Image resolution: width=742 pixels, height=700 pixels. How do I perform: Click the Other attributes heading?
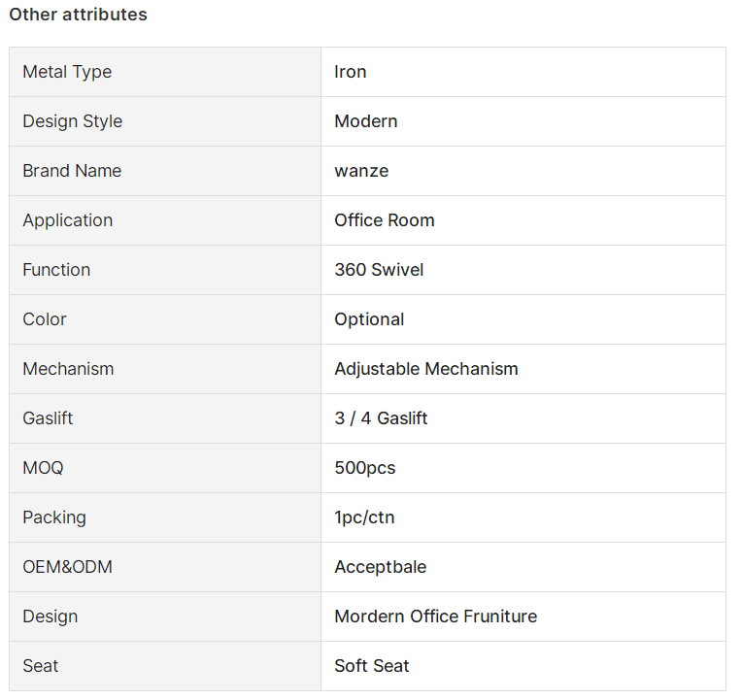point(78,15)
